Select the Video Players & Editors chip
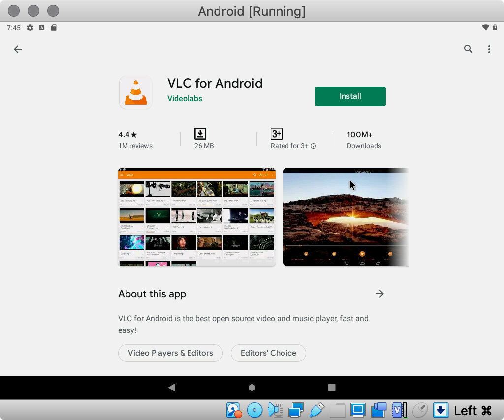The image size is (504, 420). point(170,353)
